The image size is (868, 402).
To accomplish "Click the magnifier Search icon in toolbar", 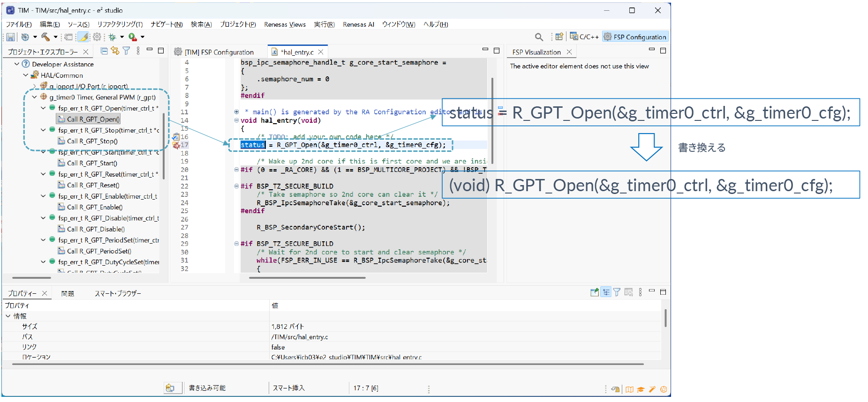I will (539, 37).
